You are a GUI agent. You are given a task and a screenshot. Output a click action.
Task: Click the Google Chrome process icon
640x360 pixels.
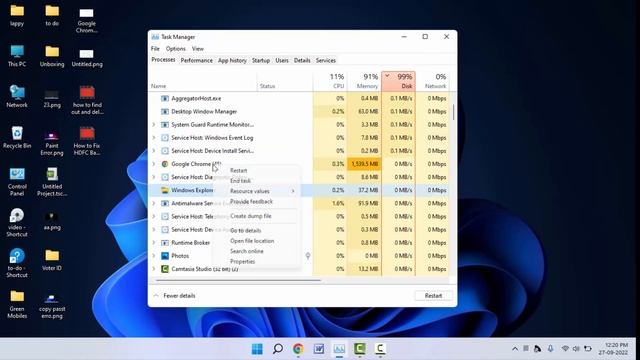[x=165, y=164]
